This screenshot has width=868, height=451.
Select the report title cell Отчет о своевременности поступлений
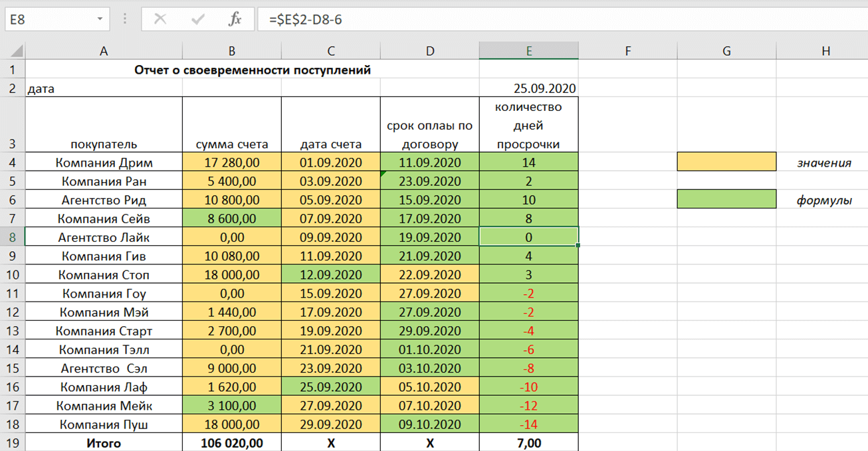253,70
